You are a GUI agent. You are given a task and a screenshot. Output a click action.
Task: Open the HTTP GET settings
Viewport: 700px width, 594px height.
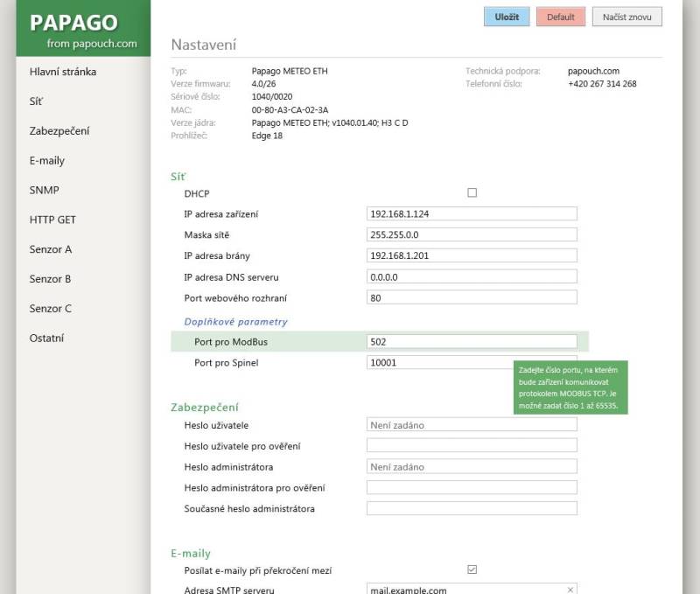pos(52,220)
